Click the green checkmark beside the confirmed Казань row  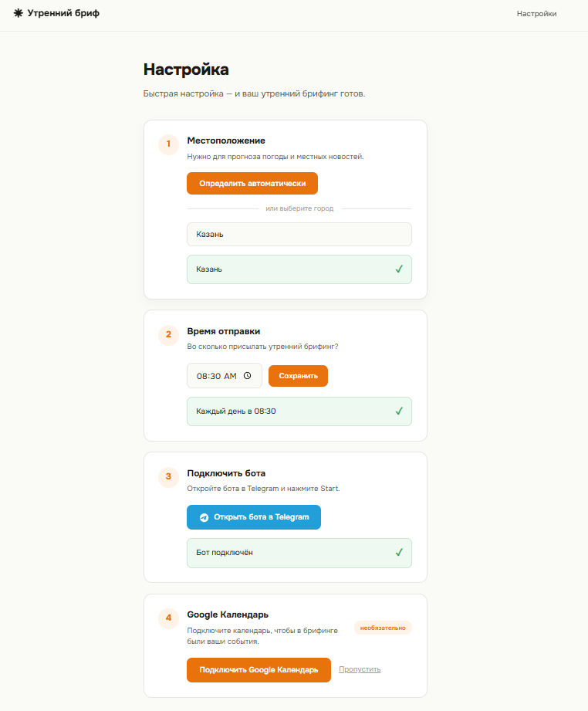point(399,269)
